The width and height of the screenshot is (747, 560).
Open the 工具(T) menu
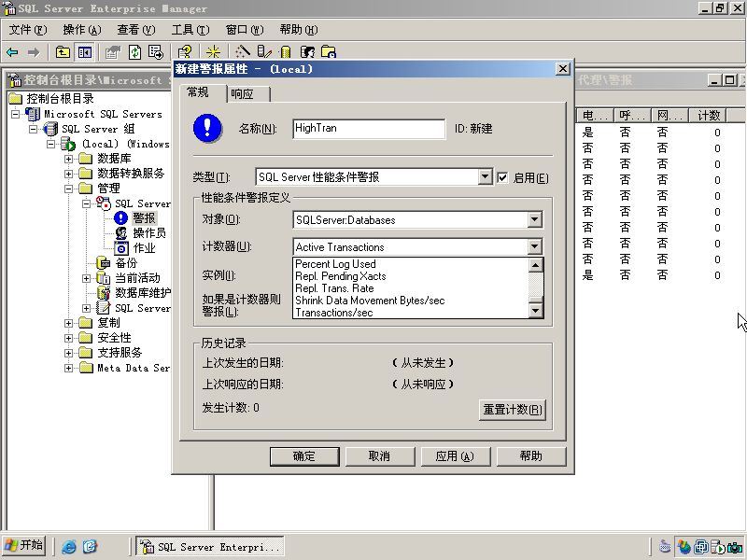pyautogui.click(x=190, y=30)
